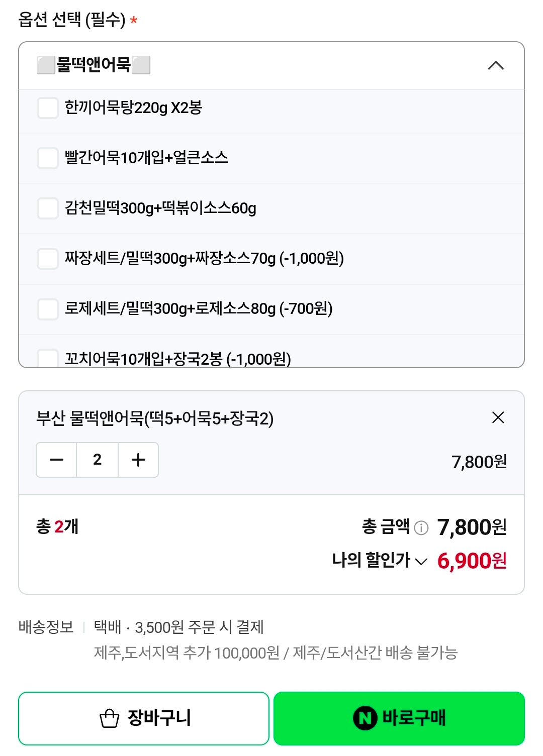
Task: Add to cart with 장바구니 button
Action: pos(144,718)
